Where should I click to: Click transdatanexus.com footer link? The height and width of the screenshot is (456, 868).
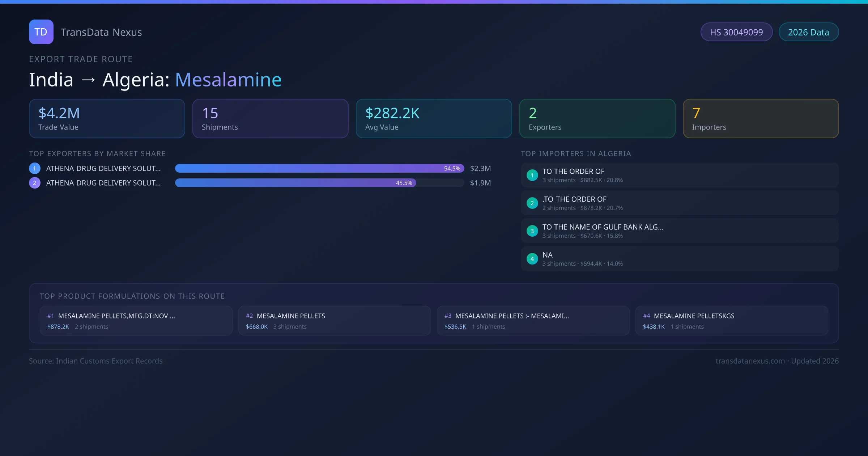coord(750,361)
